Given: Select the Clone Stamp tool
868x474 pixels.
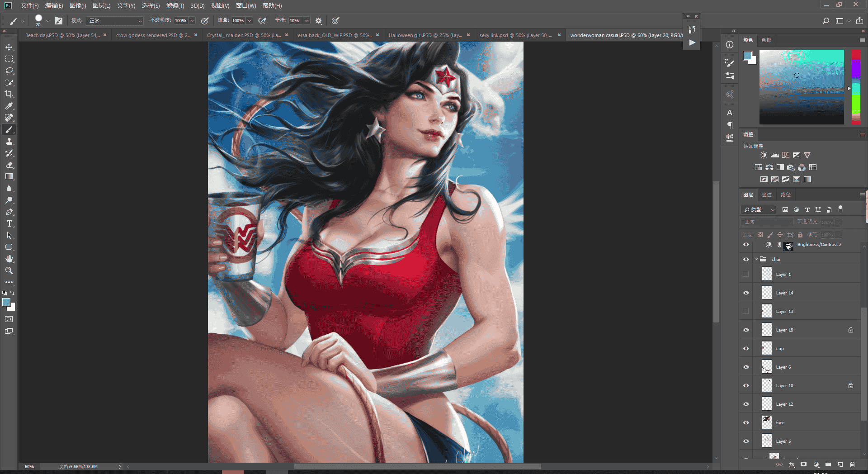Looking at the screenshot, I should 9,141.
